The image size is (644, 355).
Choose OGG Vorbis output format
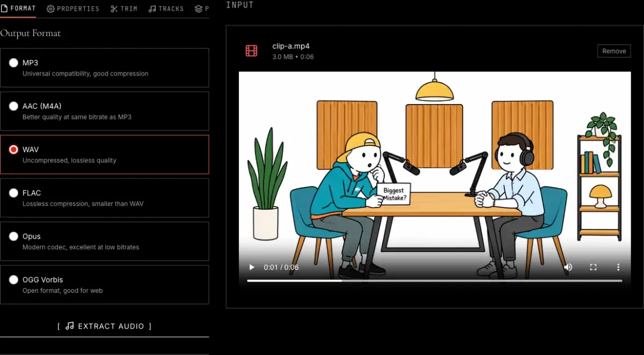104,285
